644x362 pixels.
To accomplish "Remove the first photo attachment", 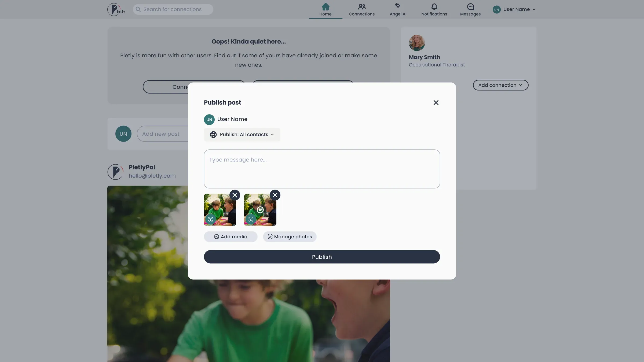I will (x=235, y=195).
